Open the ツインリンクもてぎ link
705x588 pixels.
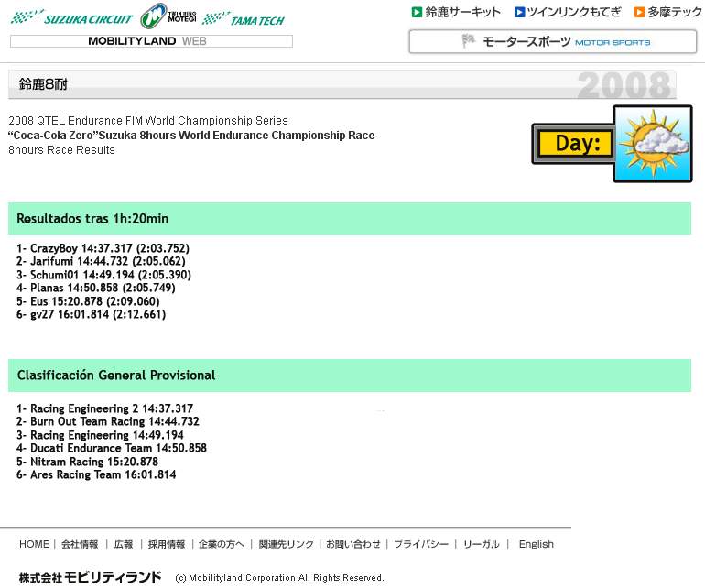[574, 12]
